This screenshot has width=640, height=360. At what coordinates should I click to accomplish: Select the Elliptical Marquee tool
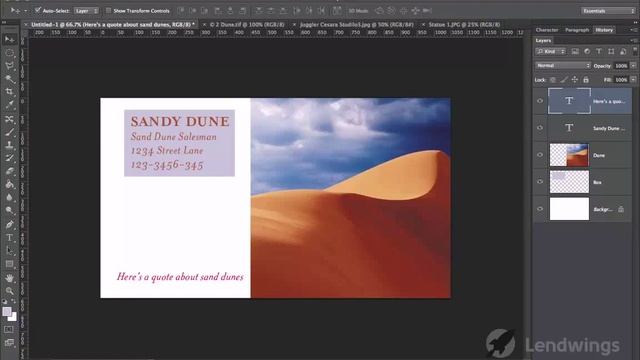(x=9, y=53)
